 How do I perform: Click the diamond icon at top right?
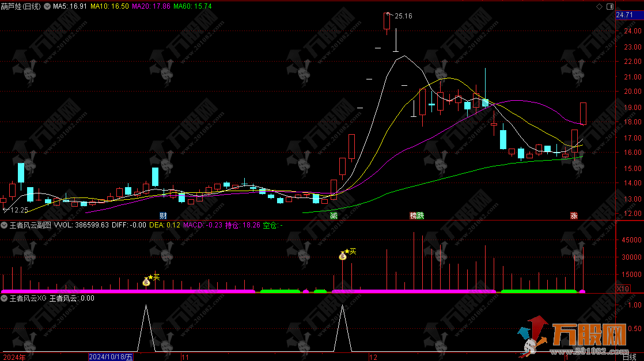click(599, 6)
